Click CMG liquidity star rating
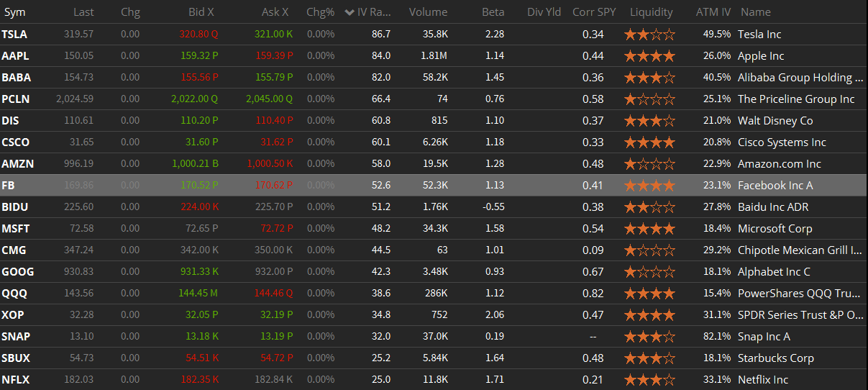Viewport: 868px width, 390px height. [650, 250]
